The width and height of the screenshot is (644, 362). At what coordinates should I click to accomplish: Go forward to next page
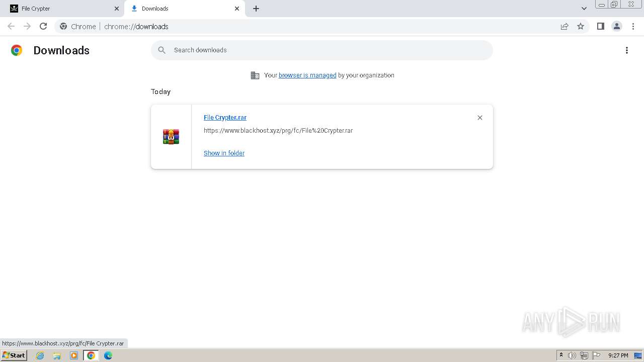click(x=27, y=26)
